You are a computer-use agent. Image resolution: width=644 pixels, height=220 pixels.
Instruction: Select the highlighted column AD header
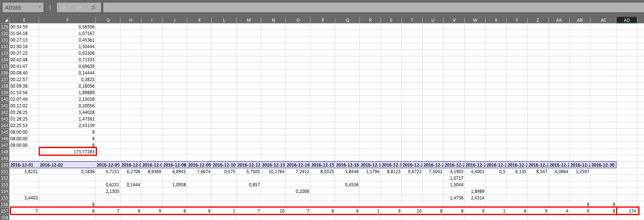pos(627,20)
